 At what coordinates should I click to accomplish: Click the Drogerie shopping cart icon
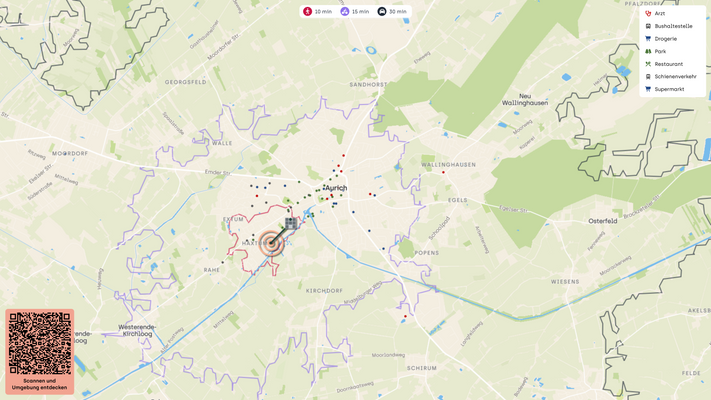coord(648,39)
